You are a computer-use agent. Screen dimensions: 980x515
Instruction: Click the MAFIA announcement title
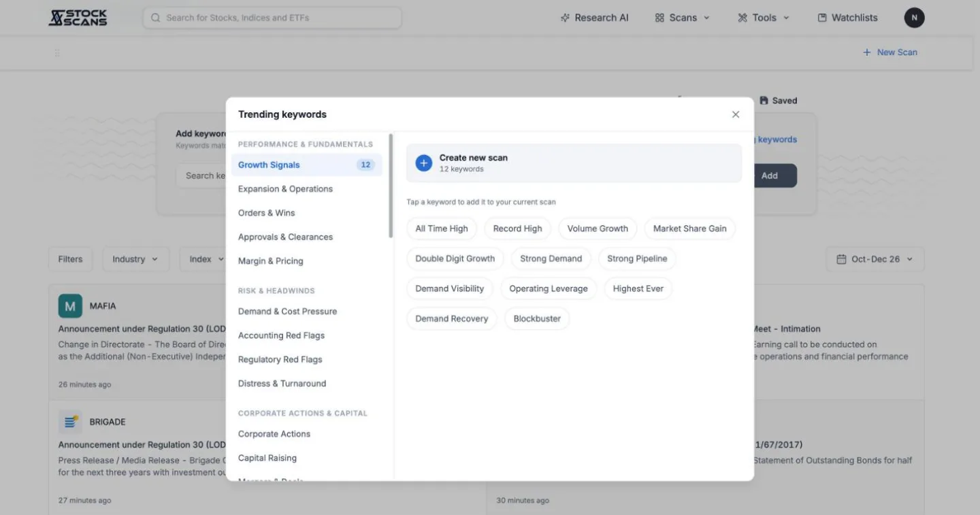tap(142, 329)
